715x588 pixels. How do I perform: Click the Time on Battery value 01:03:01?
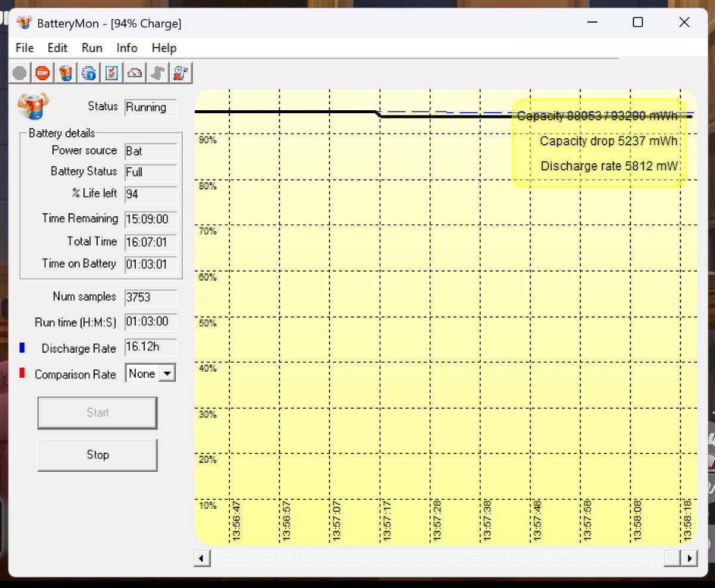click(x=151, y=265)
